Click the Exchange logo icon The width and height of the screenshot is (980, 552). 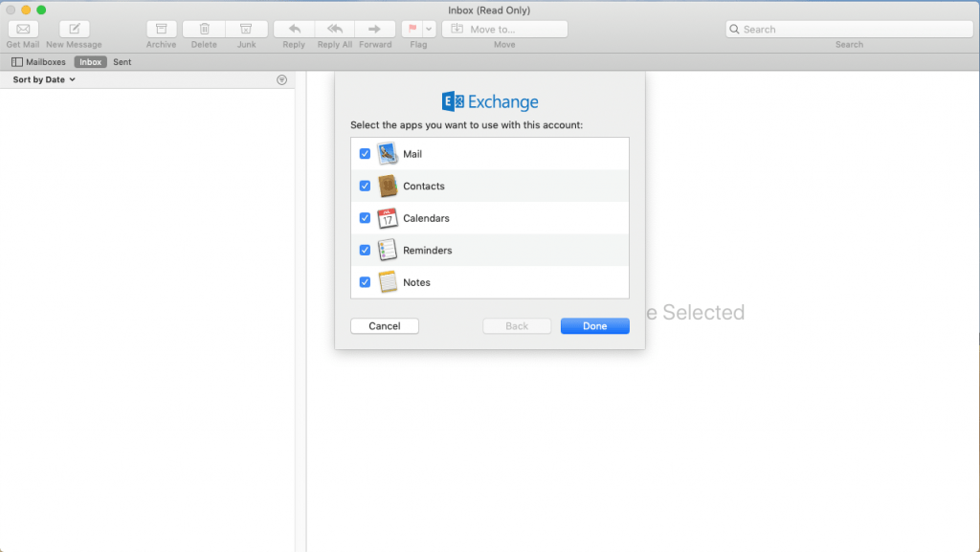(453, 101)
